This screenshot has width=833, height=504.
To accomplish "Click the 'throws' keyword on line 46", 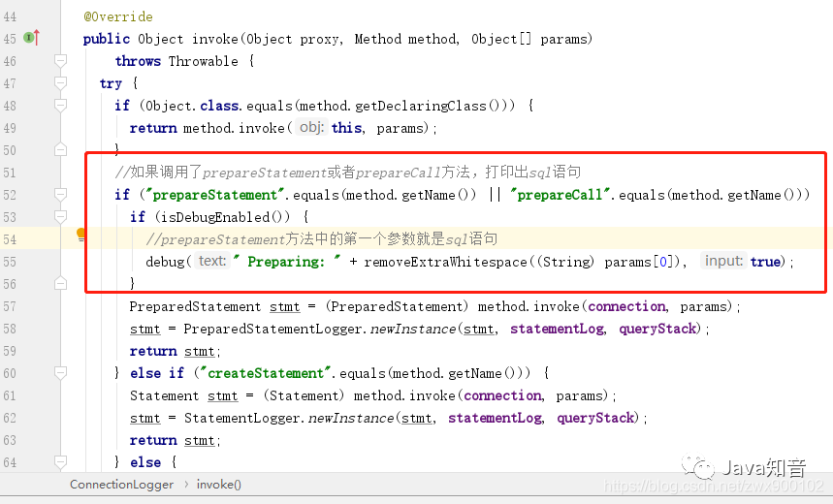I will click(x=138, y=62).
